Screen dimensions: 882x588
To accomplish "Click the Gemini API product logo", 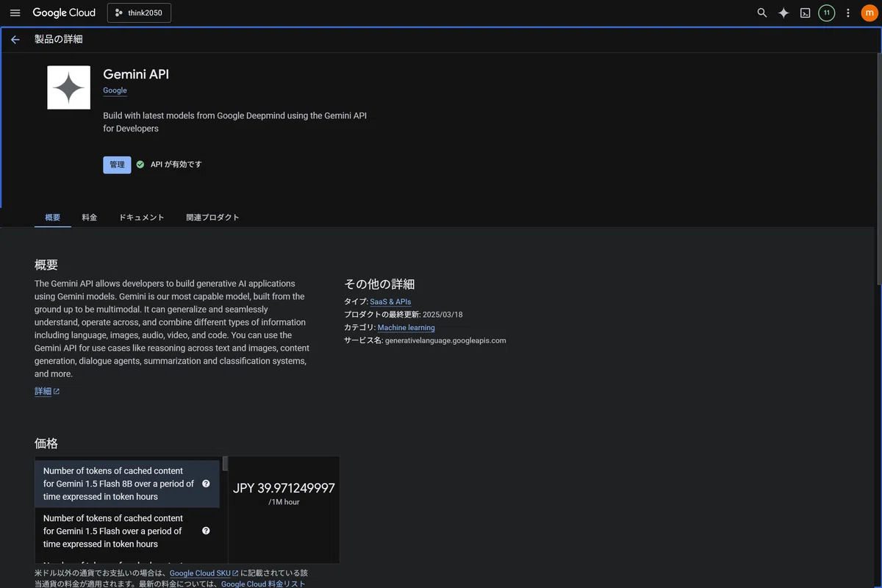I will click(x=69, y=87).
